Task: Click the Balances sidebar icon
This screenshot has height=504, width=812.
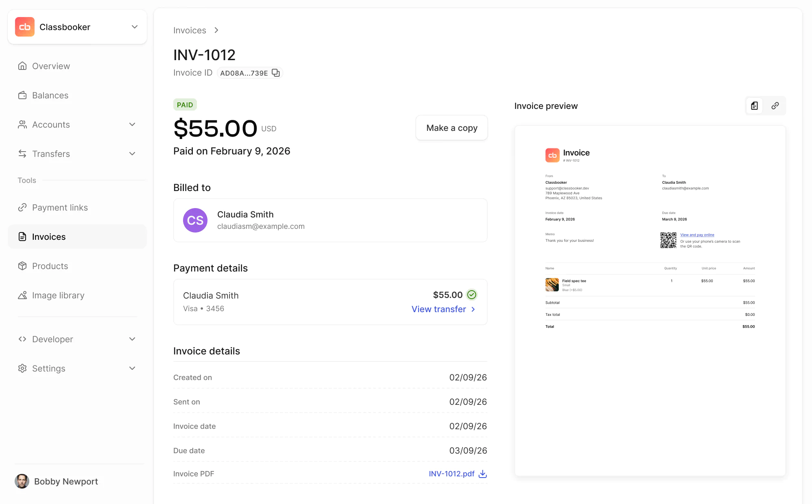Action: coord(22,95)
